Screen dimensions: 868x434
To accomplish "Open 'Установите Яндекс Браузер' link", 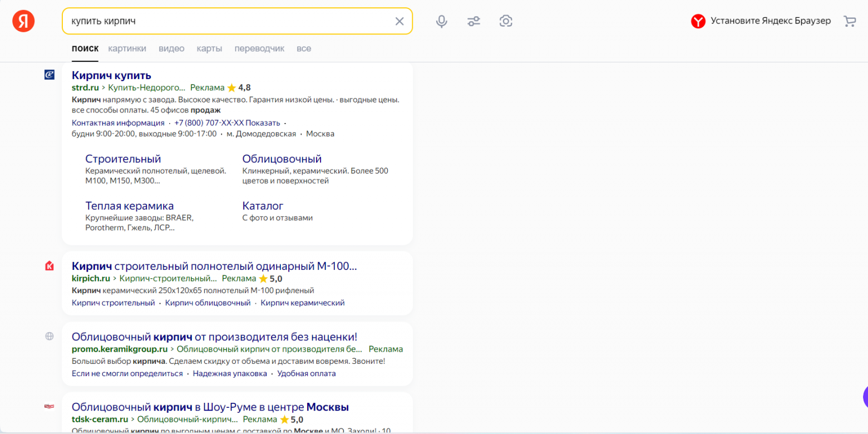I will coord(771,21).
